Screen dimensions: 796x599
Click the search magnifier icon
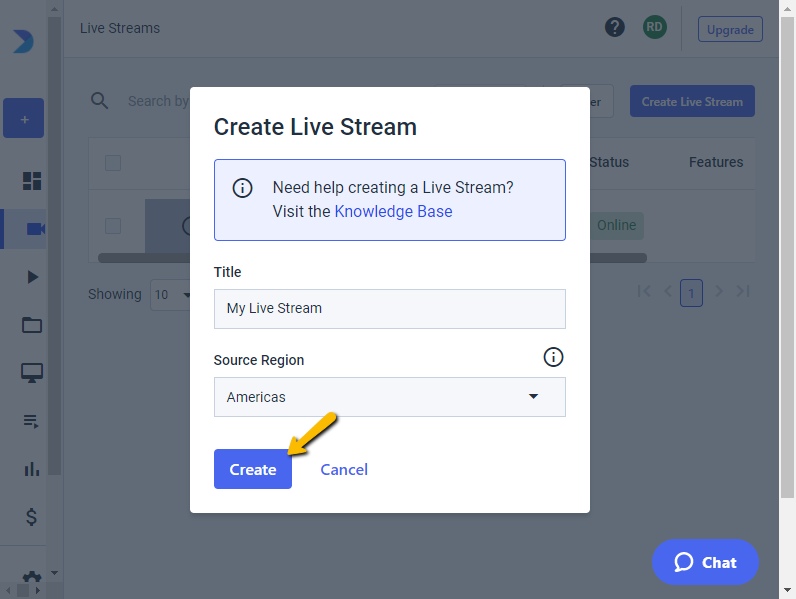coord(100,101)
